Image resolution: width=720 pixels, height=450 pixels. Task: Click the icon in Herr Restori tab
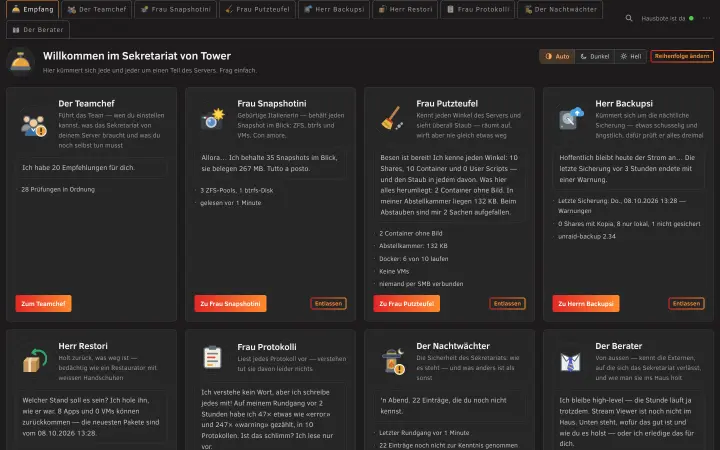[x=382, y=9]
